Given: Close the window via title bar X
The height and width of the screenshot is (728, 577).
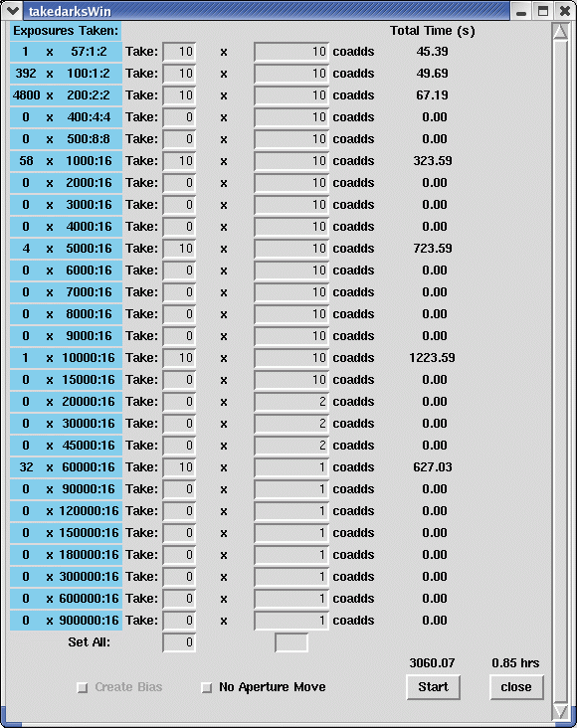Looking at the screenshot, I should 565,10.
